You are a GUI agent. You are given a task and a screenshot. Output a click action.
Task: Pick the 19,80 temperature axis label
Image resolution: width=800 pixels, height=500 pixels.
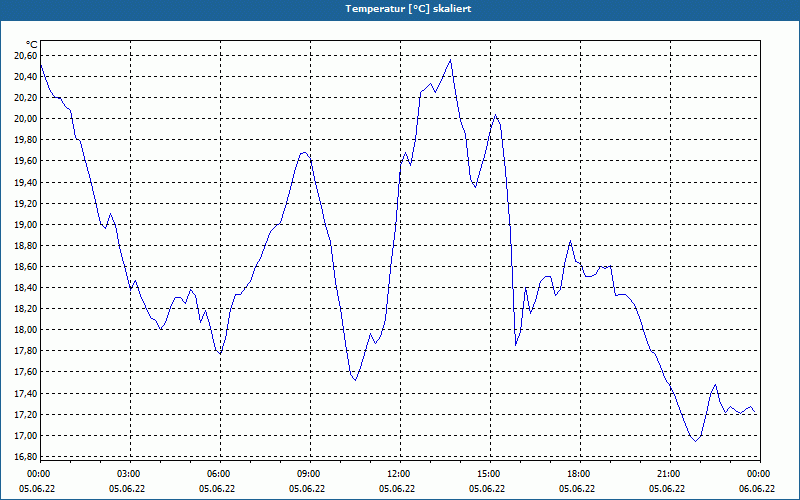click(25, 140)
